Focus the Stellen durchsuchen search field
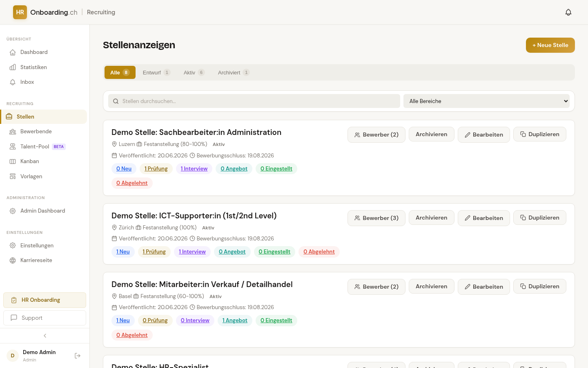This screenshot has height=368, width=588. [x=254, y=101]
